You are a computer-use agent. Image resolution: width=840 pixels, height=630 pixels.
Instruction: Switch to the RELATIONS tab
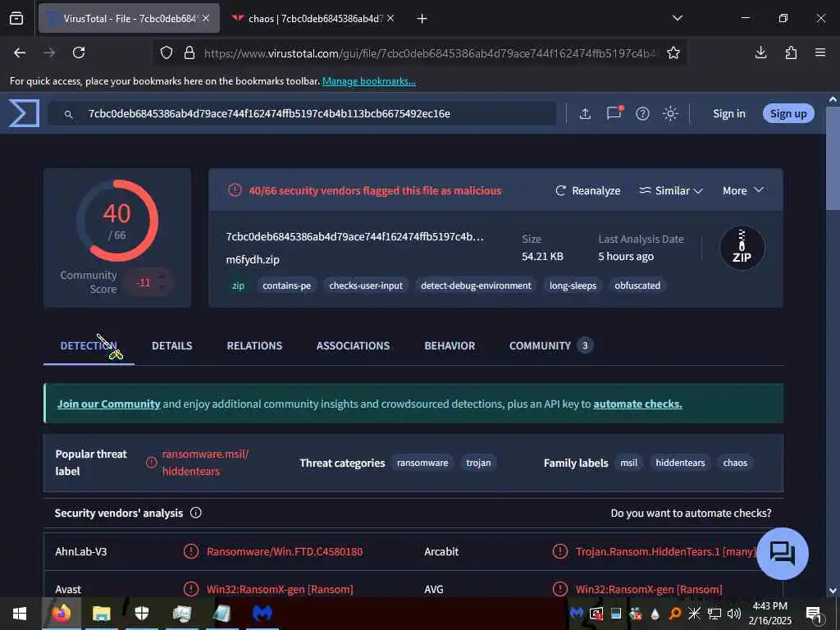[254, 346]
